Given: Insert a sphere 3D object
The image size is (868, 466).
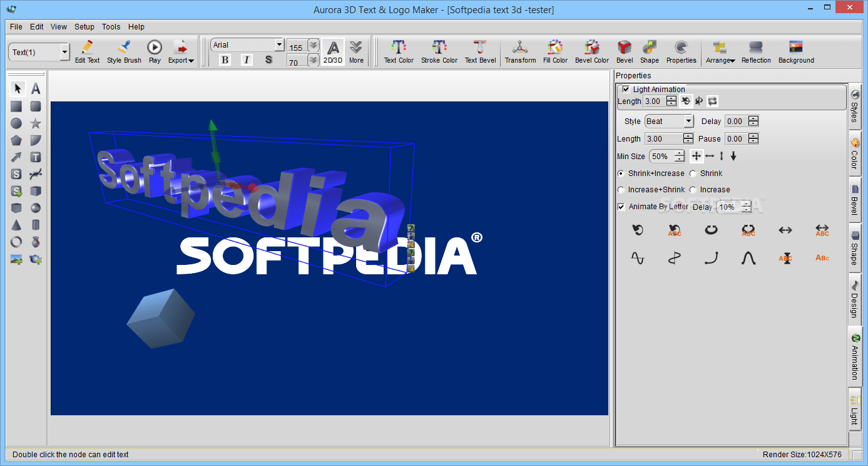Looking at the screenshot, I should tap(36, 208).
